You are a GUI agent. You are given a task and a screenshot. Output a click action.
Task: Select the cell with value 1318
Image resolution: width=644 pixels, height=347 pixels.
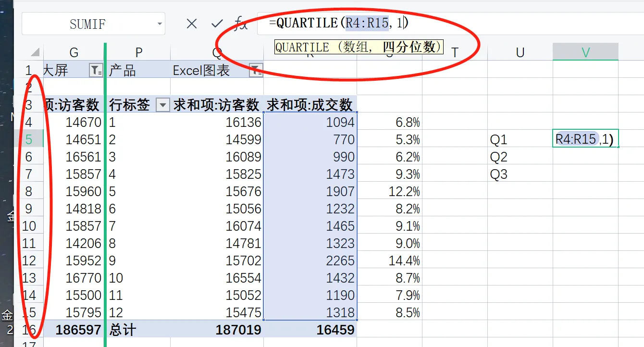pyautogui.click(x=310, y=312)
